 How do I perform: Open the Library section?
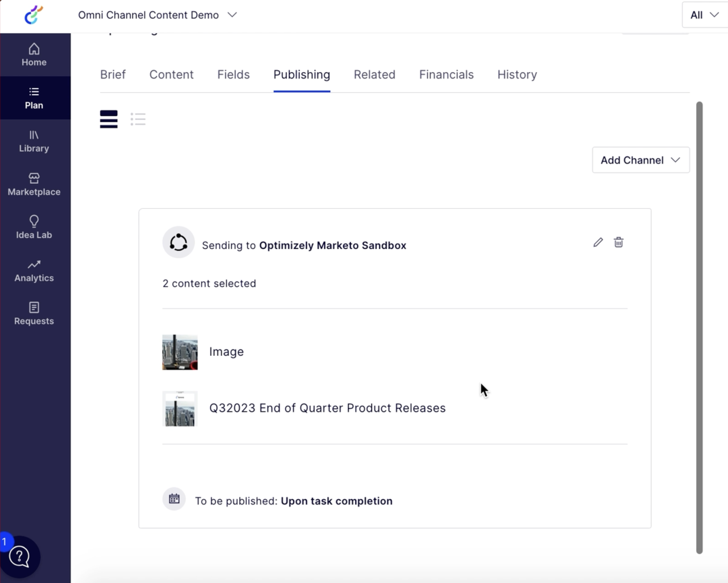tap(34, 141)
